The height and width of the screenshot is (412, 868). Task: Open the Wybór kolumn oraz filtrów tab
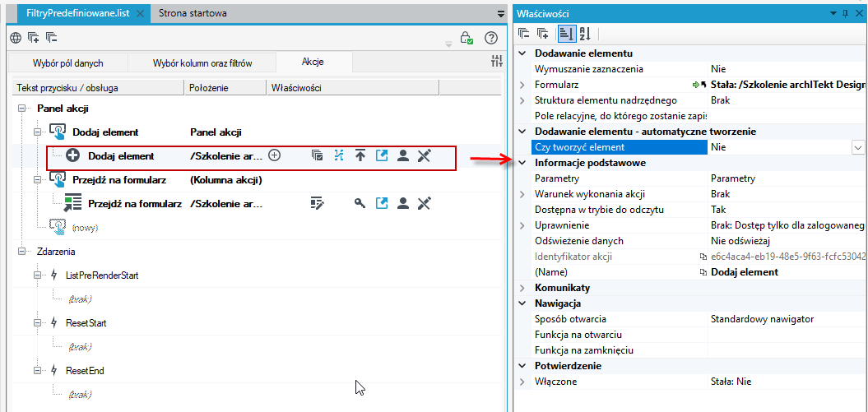[202, 62]
